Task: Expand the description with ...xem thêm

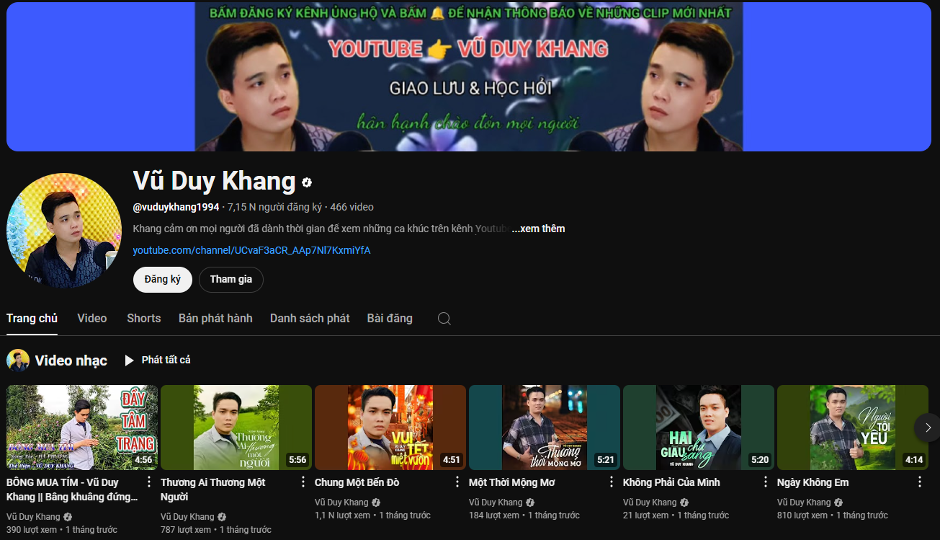Action: (538, 229)
